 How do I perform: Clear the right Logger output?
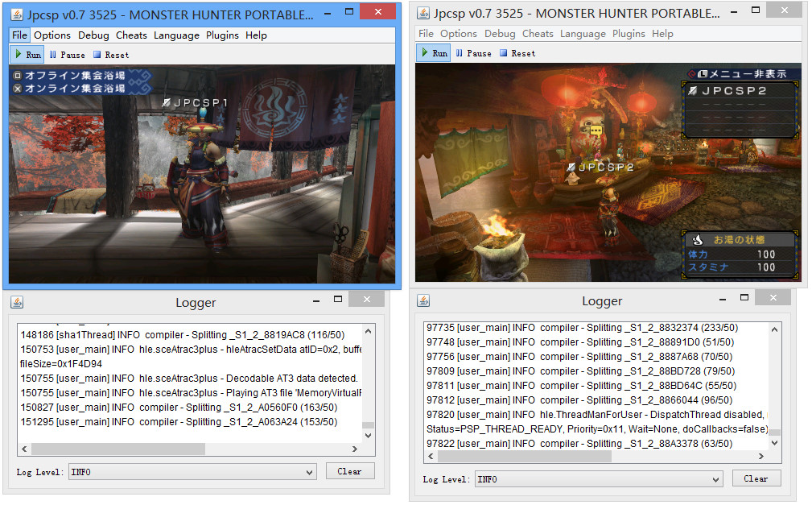(x=756, y=478)
